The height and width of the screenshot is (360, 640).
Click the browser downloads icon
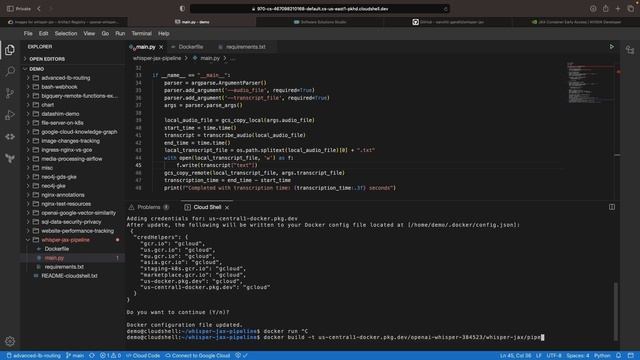593,9
